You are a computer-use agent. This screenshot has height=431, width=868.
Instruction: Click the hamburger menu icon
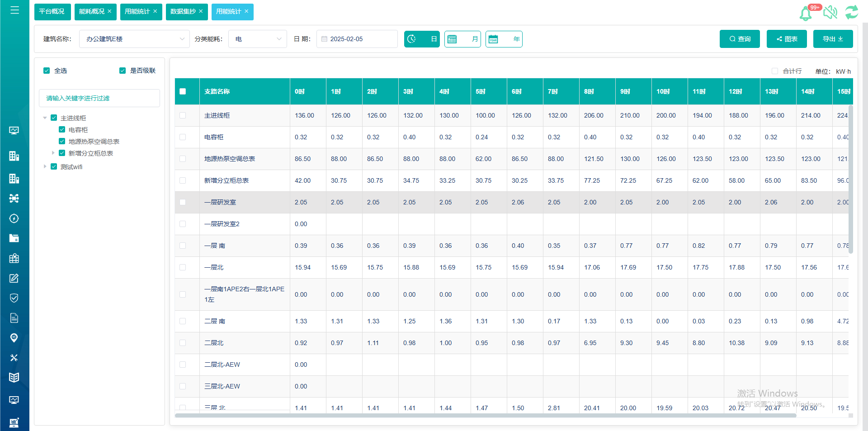point(14,10)
